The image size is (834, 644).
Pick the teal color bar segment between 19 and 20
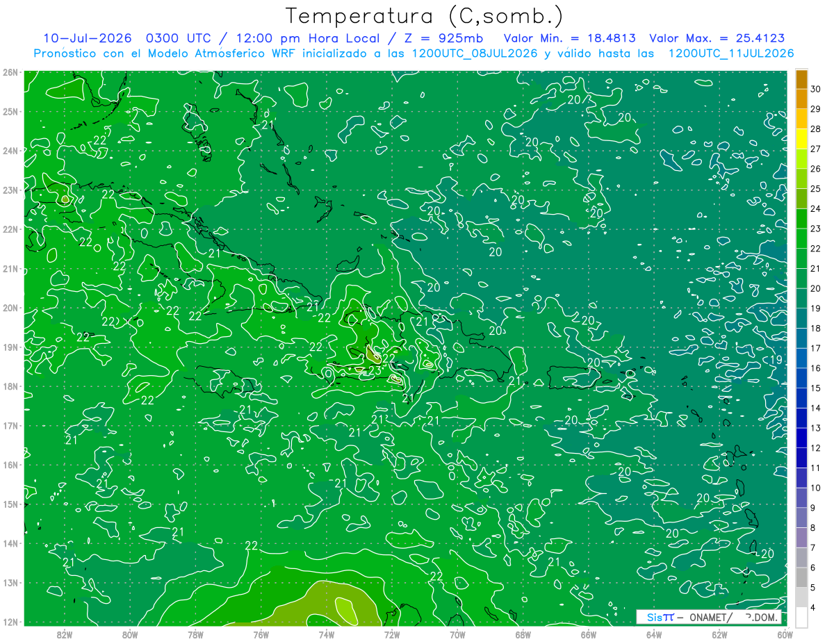click(x=801, y=298)
